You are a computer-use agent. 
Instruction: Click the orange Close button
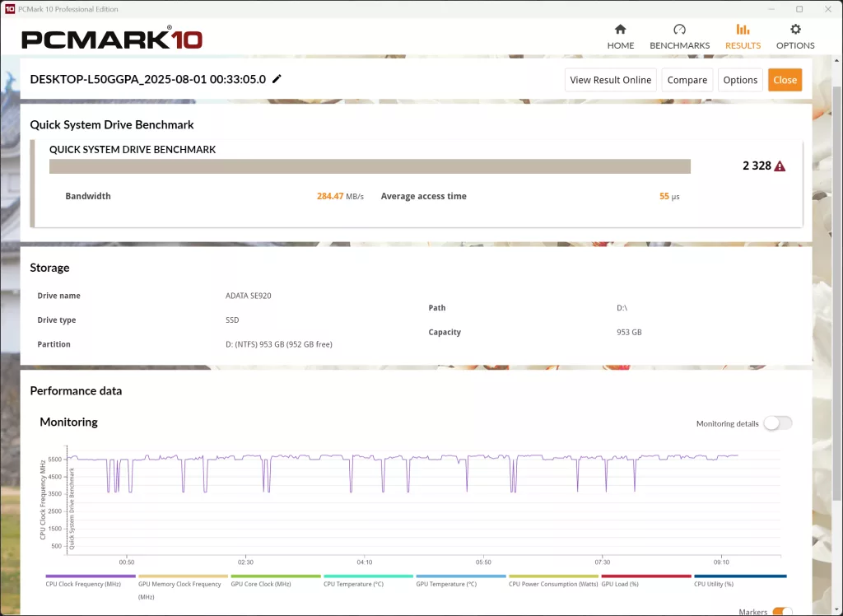coord(785,80)
